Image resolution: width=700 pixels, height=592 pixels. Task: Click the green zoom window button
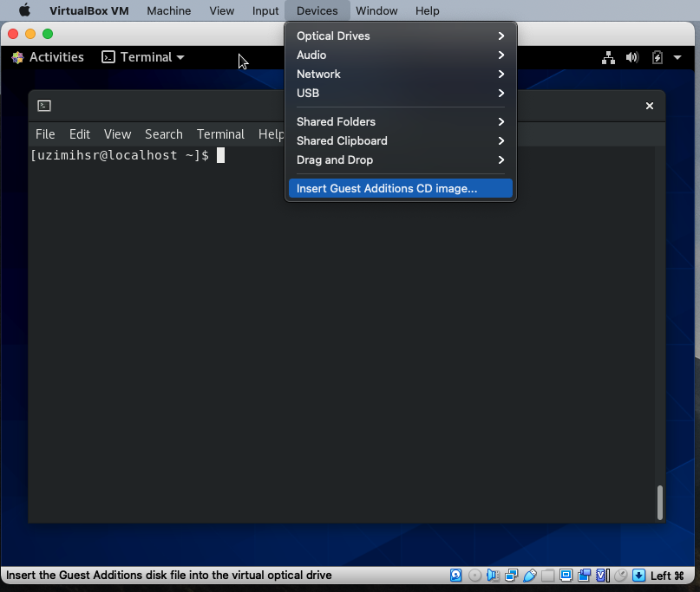point(48,34)
